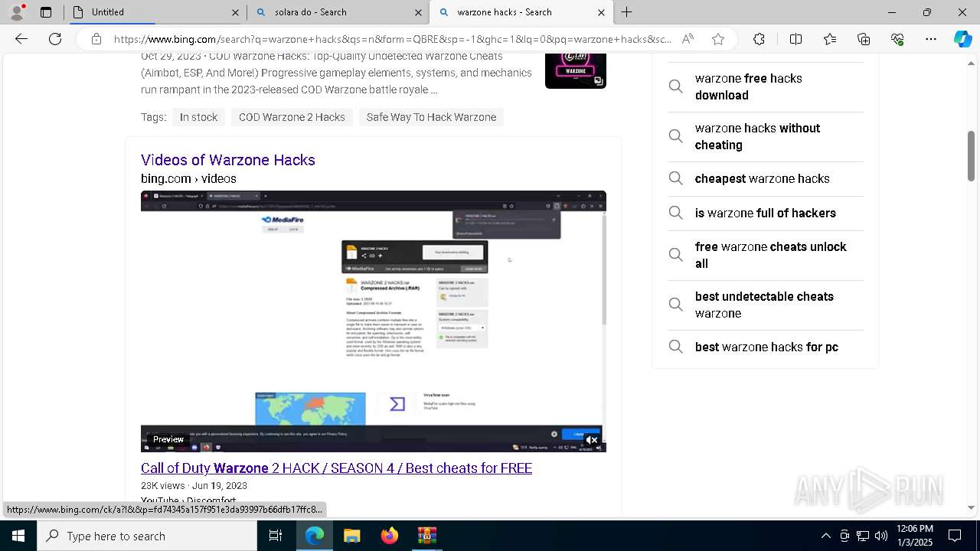Open the Call of Duty Warzone 2 HACK link

click(x=336, y=468)
